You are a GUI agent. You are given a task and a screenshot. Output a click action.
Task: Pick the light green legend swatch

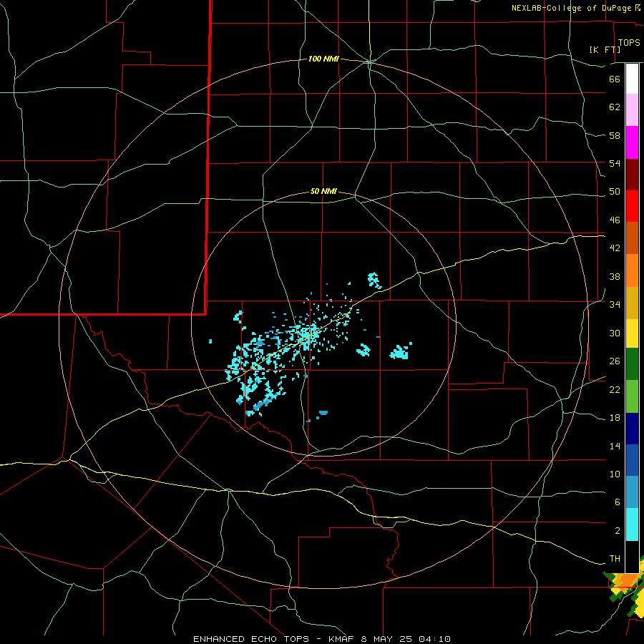click(632, 396)
